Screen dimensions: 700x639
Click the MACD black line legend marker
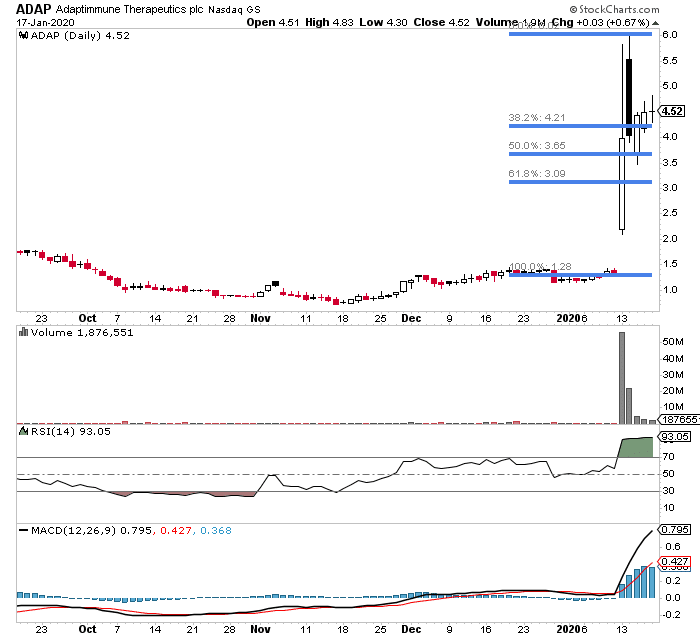pos(23,530)
